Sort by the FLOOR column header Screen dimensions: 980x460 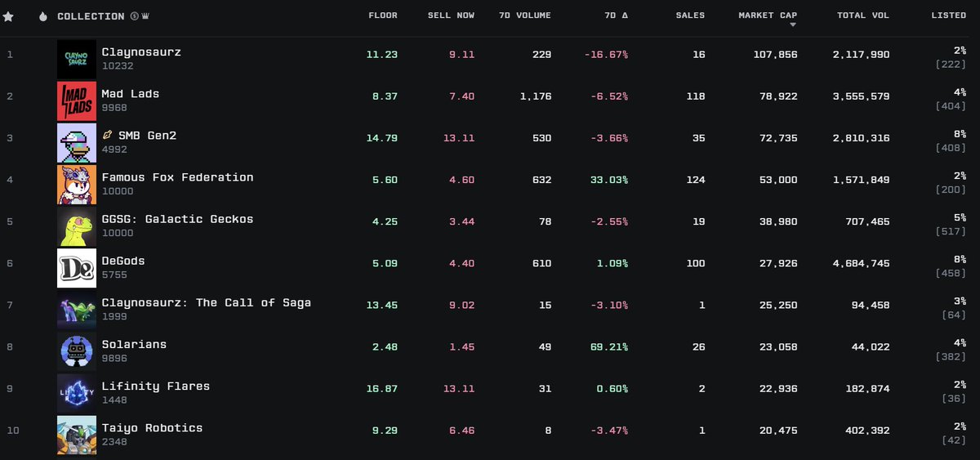point(383,16)
